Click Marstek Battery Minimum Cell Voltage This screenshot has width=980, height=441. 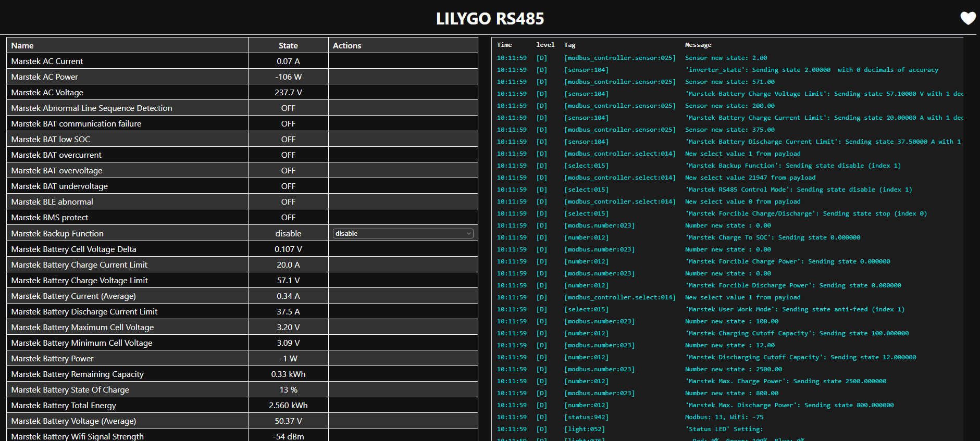82,343
